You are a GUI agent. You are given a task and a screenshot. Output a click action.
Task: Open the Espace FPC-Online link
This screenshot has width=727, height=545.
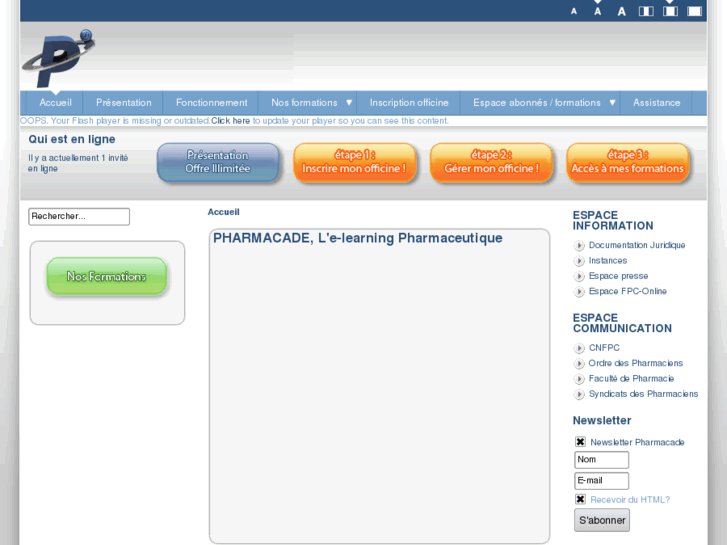coord(627,291)
